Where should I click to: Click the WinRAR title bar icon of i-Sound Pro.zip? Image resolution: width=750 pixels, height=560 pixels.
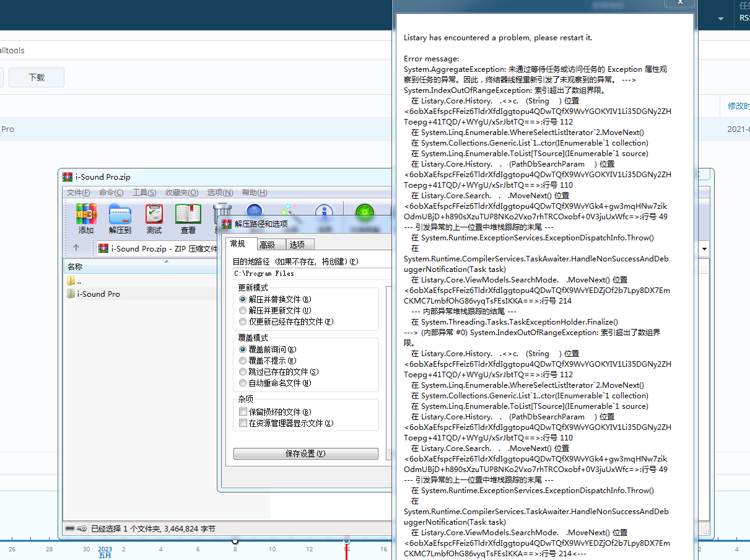68,177
